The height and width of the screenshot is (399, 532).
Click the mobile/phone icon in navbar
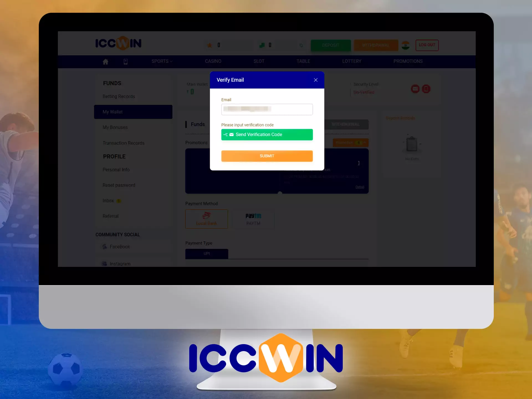[126, 62]
